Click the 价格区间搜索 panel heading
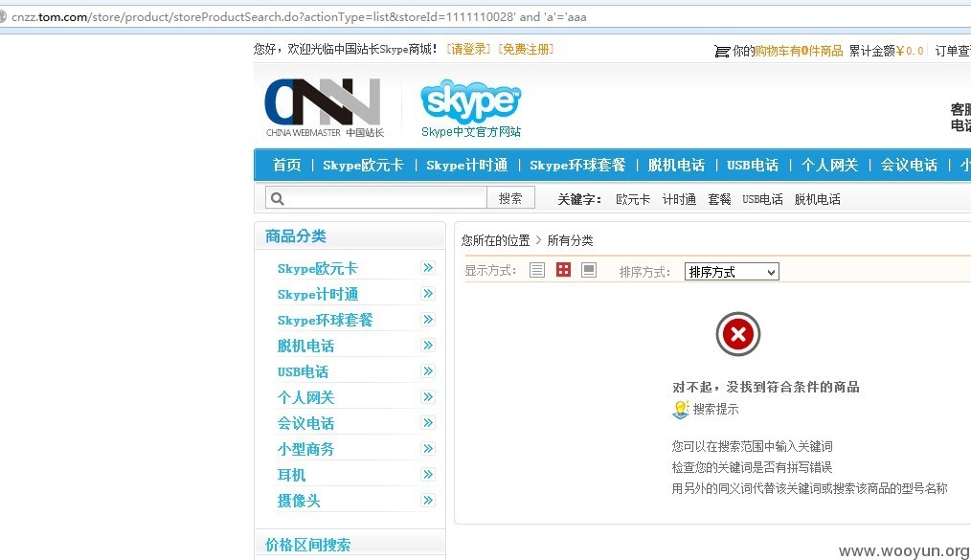The height and width of the screenshot is (560, 971). (307, 545)
